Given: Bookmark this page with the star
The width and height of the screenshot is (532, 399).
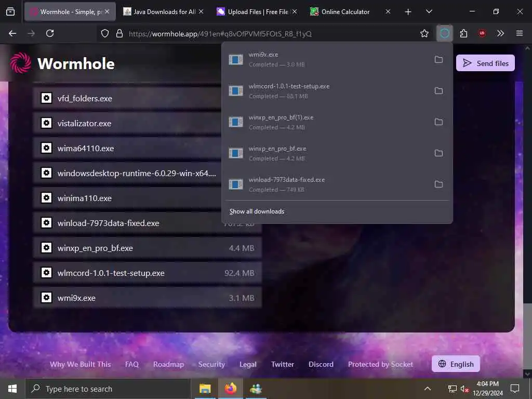Looking at the screenshot, I should [x=424, y=33].
